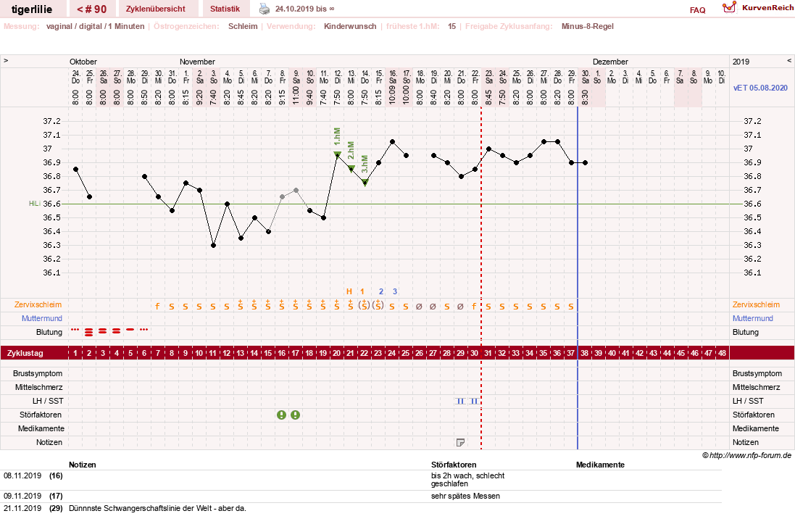Go to previous cycle #90
Screen dimensions: 795x532
click(x=92, y=9)
